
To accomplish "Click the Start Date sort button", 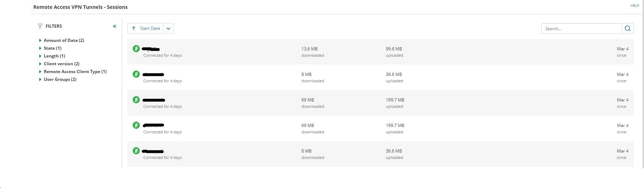I will pos(145,28).
